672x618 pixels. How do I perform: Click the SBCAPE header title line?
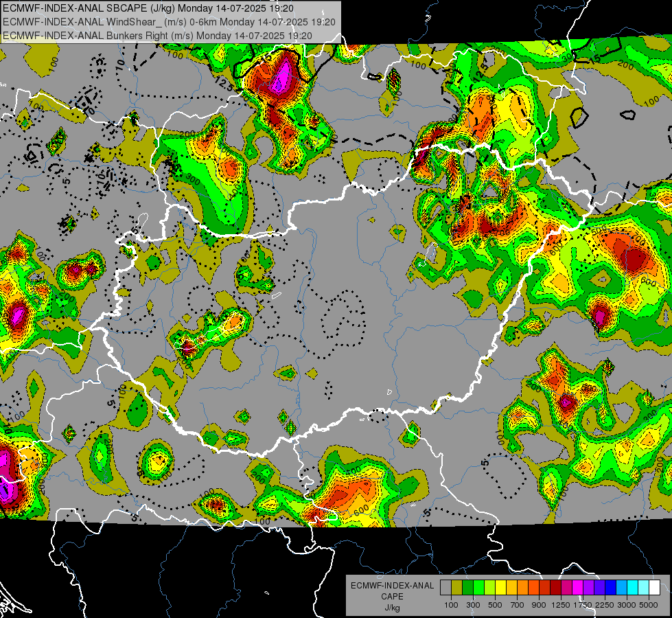click(x=148, y=8)
